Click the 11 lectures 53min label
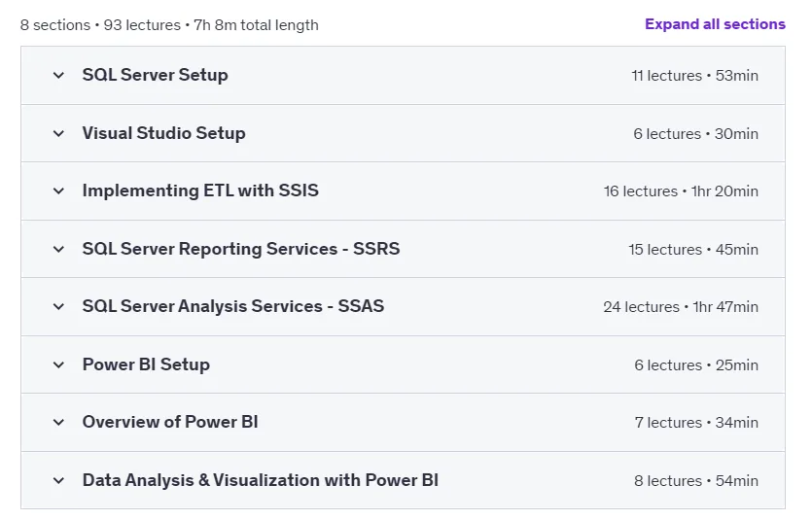Image resolution: width=812 pixels, height=520 pixels. click(694, 76)
